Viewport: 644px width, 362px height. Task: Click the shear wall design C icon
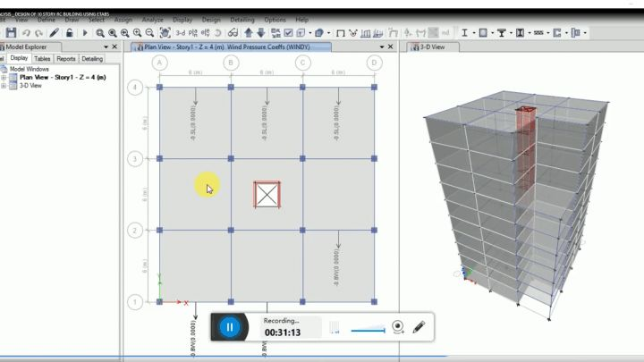[557, 33]
